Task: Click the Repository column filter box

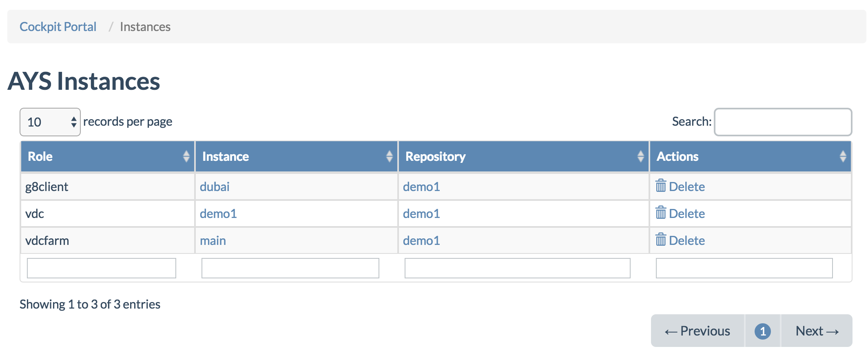Action: pos(517,268)
